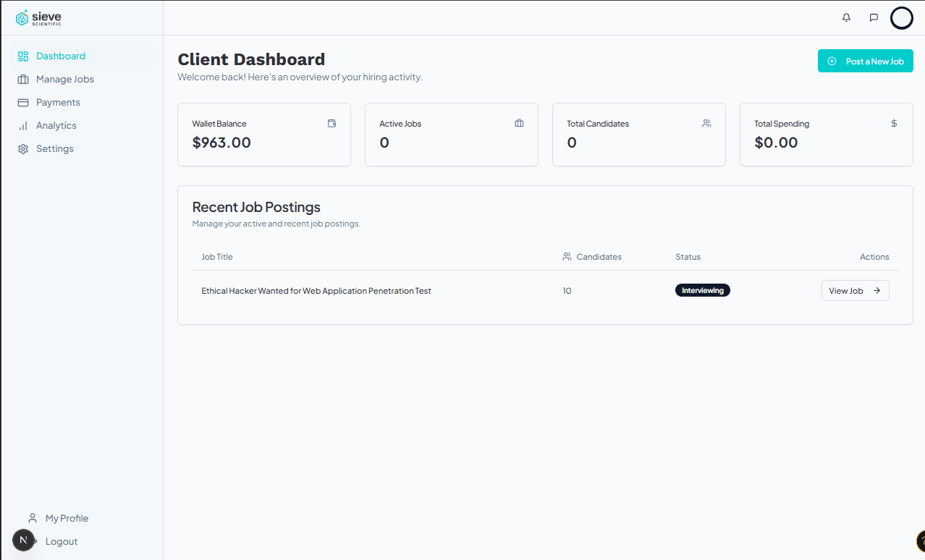Click the Interviewing status badge
The width and height of the screenshot is (925, 560).
coord(702,290)
